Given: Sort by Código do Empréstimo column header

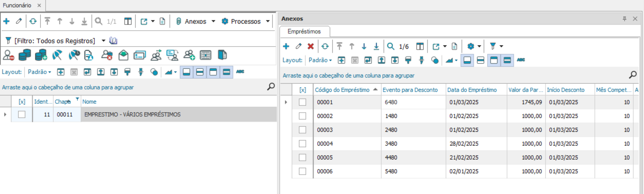Looking at the screenshot, I should pyautogui.click(x=342, y=90).
